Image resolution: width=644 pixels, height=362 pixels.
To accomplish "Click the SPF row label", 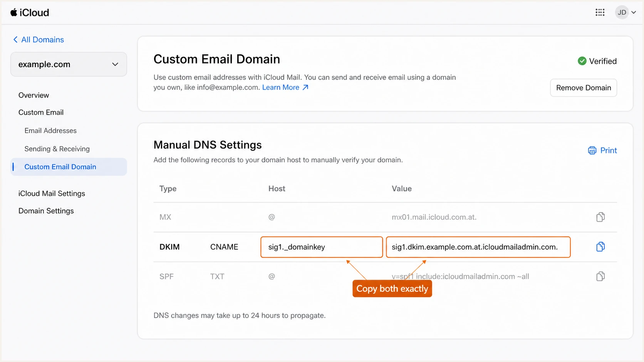I will point(166,276).
